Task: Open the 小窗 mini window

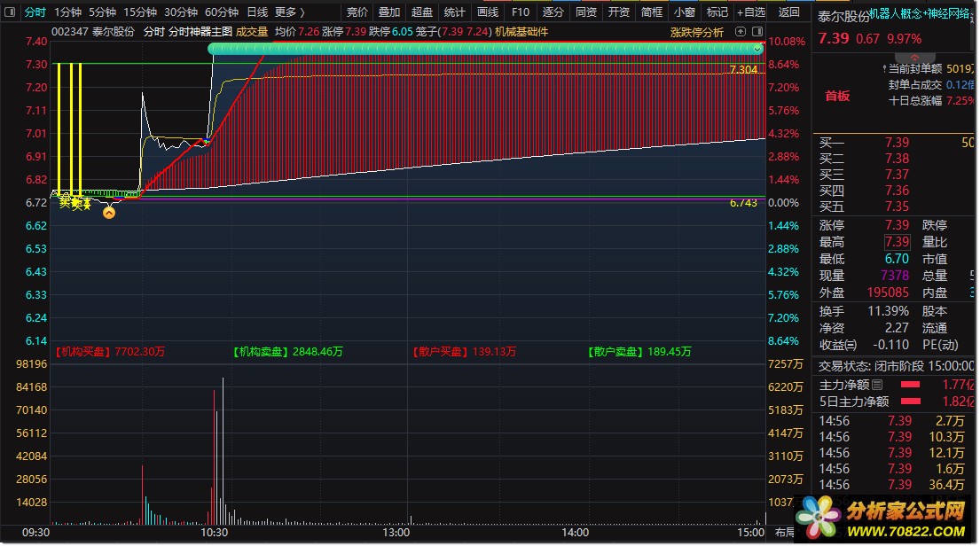Action: click(x=685, y=12)
